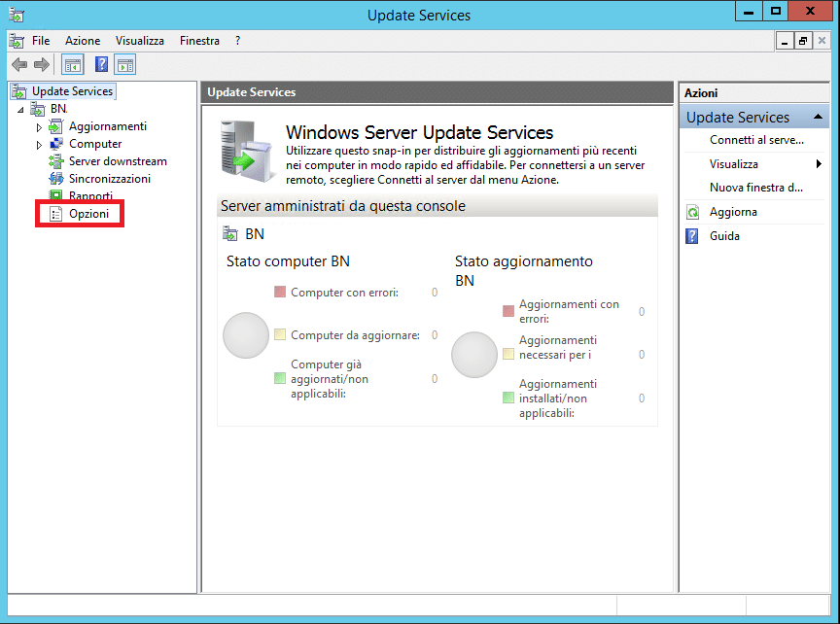This screenshot has height=624, width=840.
Task: Select Sincronizzazioni in the tree
Action: 109,179
